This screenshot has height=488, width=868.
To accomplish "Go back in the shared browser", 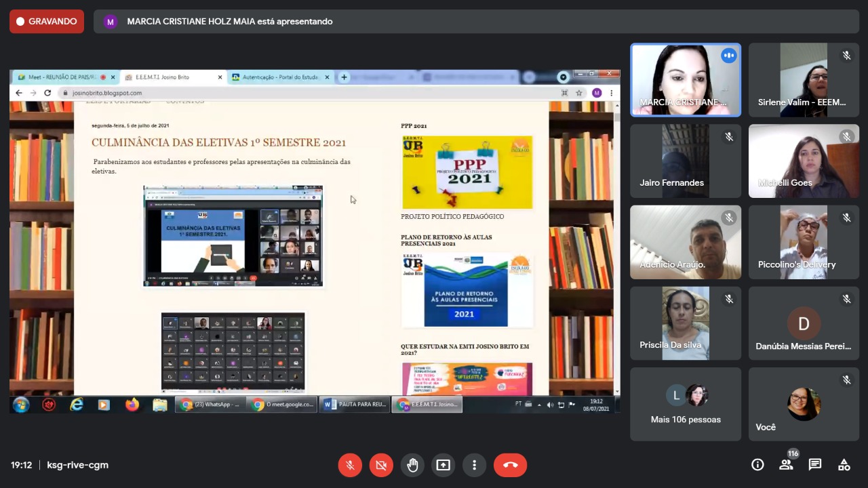I will point(19,93).
